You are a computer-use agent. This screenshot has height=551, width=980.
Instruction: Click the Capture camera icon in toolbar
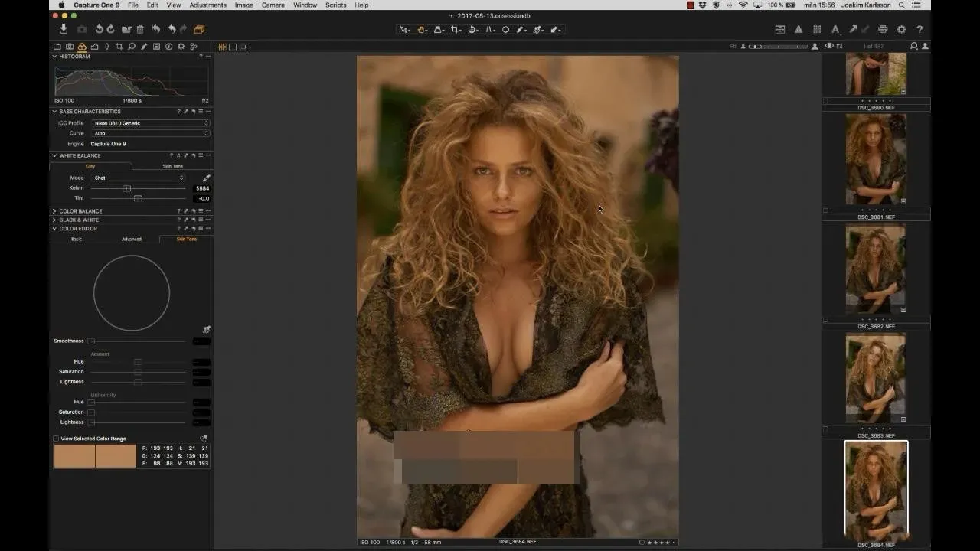point(82,29)
